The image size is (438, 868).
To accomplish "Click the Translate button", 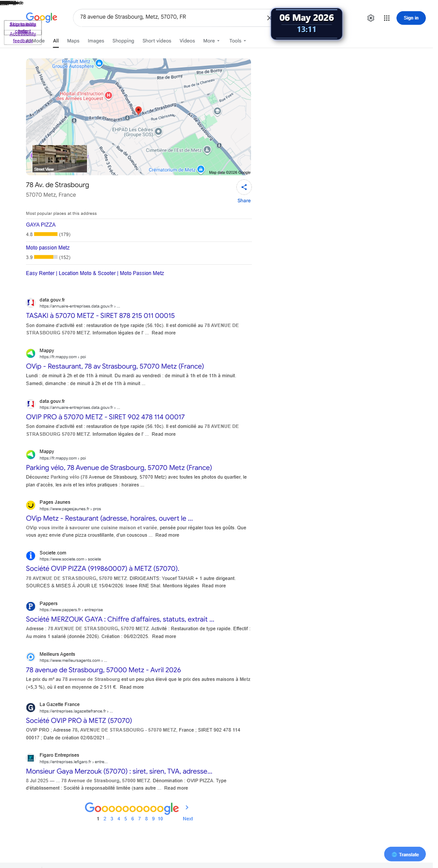I will coord(405,854).
